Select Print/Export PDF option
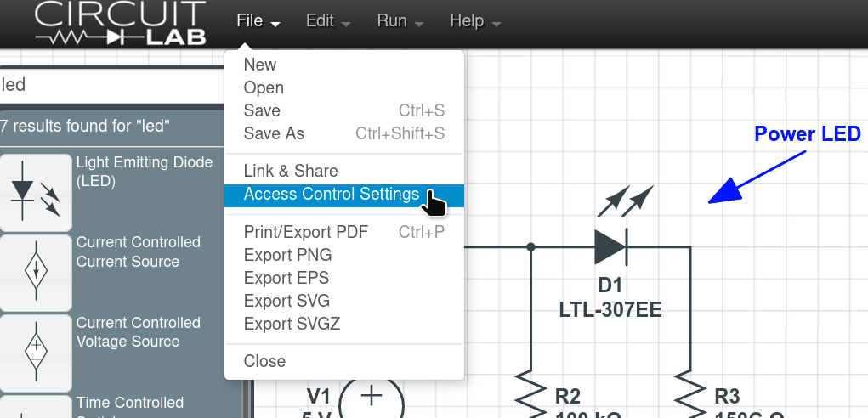868x418 pixels. pyautogui.click(x=306, y=232)
